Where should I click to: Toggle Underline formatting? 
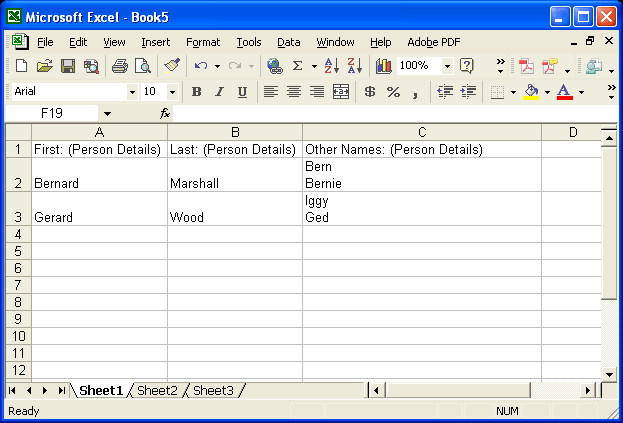(242, 92)
